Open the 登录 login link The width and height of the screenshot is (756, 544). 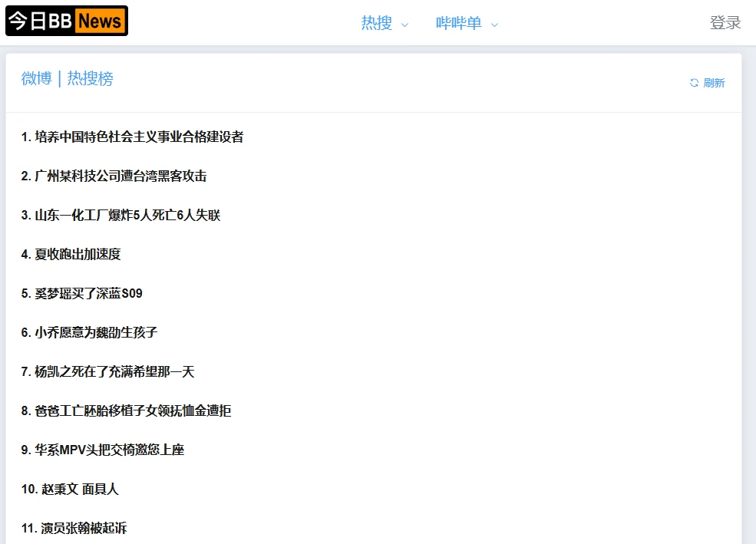tap(725, 23)
